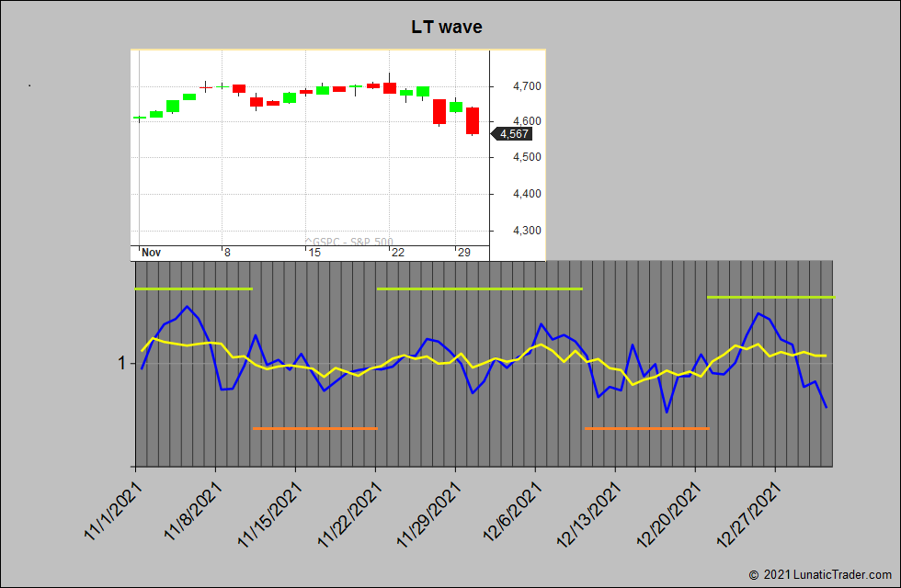Click the 4,400 price axis label

click(517, 194)
